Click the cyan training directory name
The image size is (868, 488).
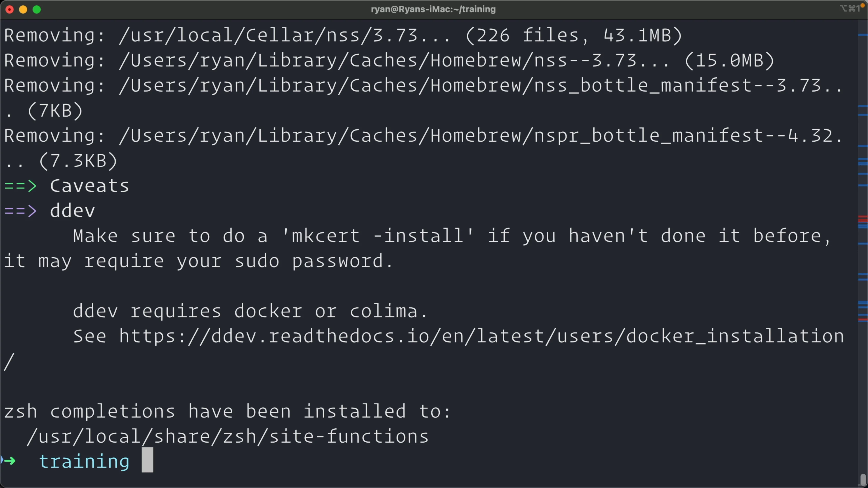pos(84,461)
